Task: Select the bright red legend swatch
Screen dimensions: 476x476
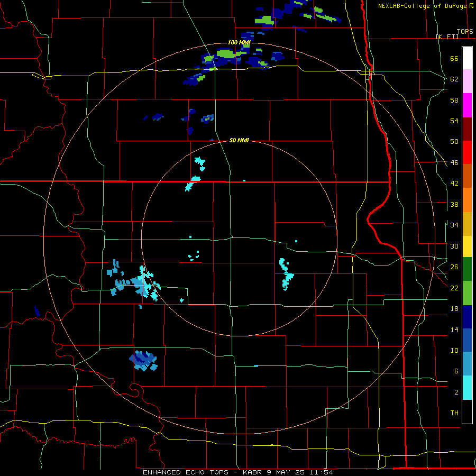Action: click(x=467, y=152)
